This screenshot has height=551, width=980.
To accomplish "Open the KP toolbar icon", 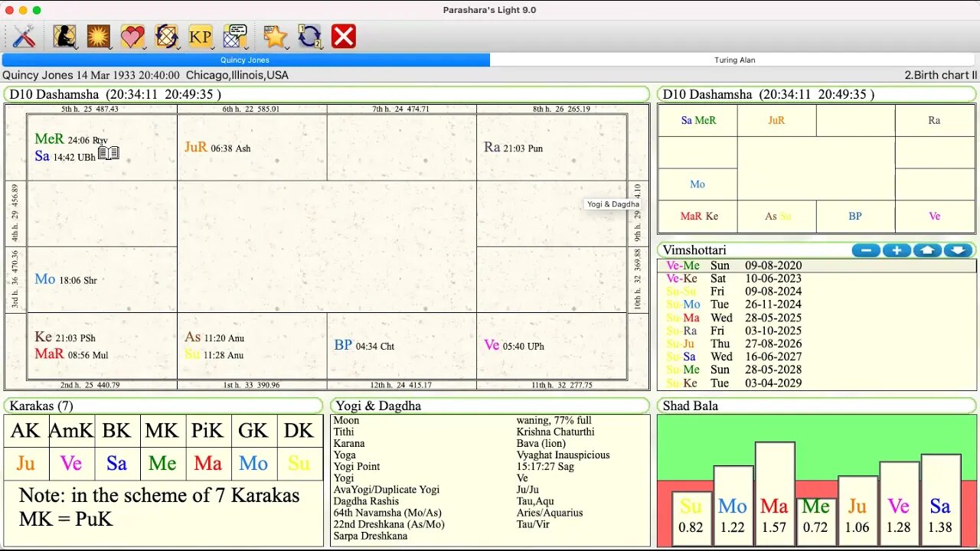I will pyautogui.click(x=200, y=36).
